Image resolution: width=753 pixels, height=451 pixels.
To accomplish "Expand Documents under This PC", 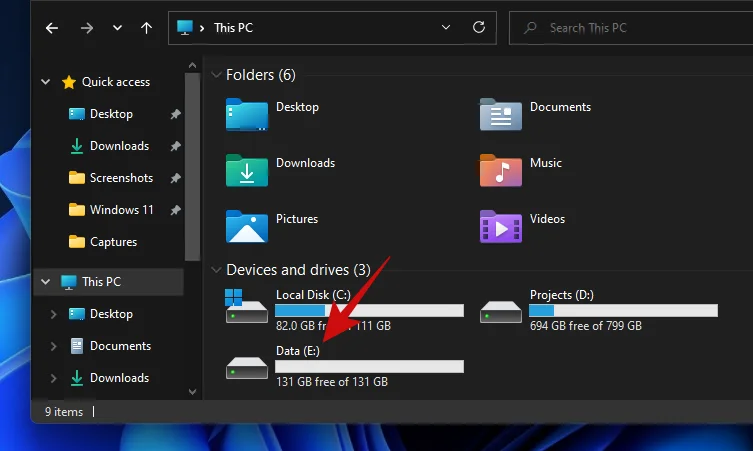I will point(53,346).
